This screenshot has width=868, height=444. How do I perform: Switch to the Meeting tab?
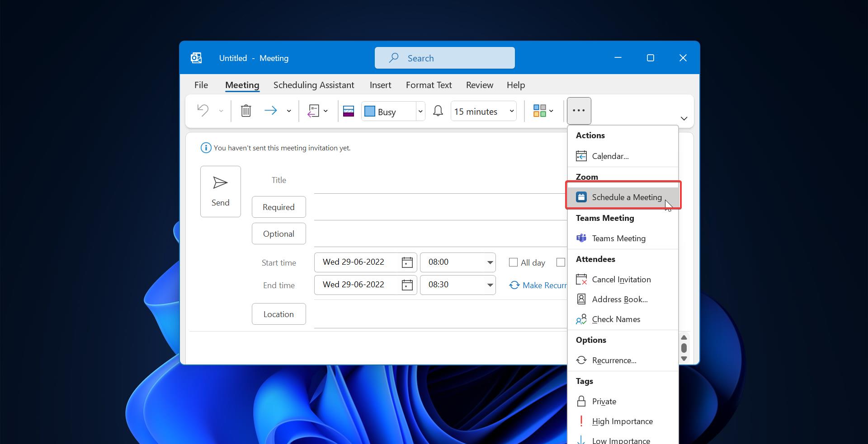[x=242, y=85]
